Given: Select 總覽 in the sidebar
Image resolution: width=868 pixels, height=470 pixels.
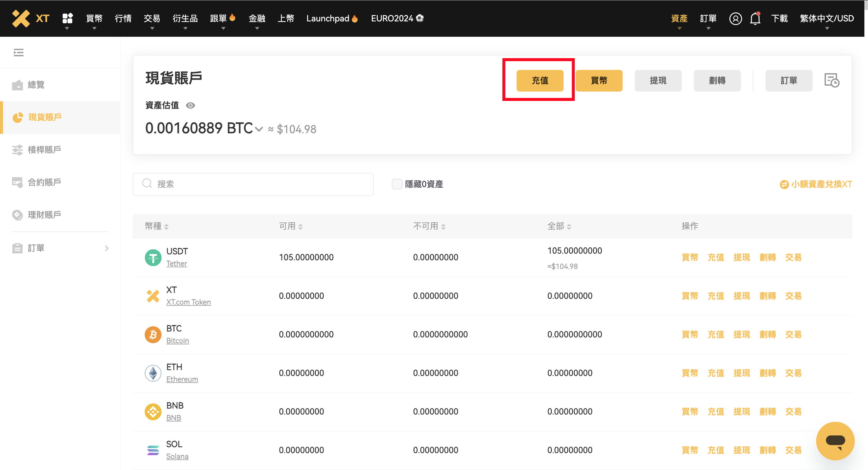Looking at the screenshot, I should pos(60,85).
